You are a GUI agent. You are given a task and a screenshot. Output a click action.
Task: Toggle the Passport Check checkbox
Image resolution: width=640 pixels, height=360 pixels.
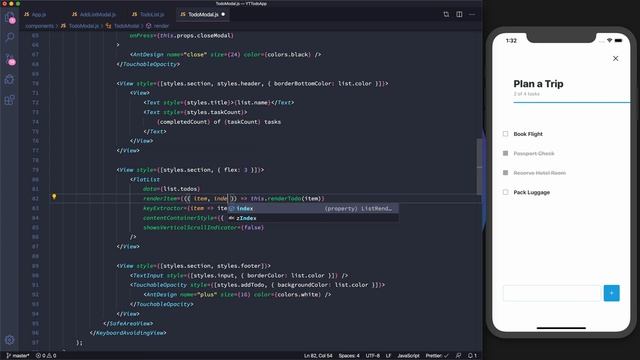tap(505, 153)
